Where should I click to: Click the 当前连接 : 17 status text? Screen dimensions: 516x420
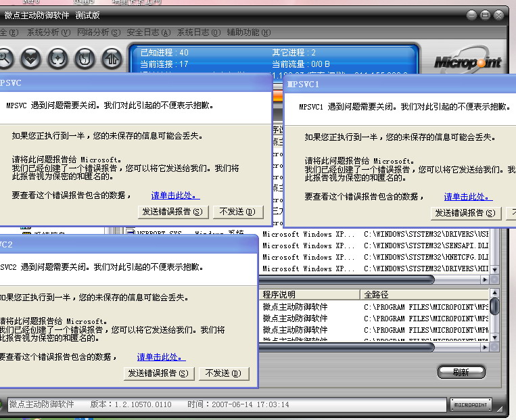tap(164, 64)
